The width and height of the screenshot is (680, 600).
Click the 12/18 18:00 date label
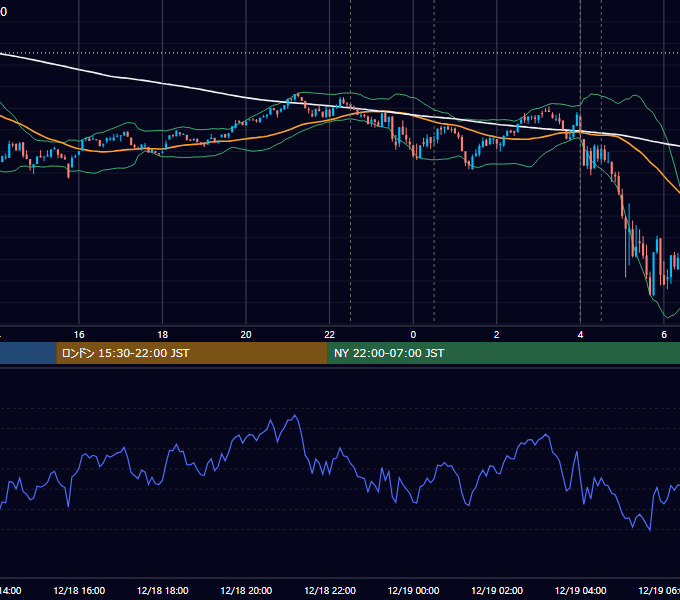(x=163, y=590)
